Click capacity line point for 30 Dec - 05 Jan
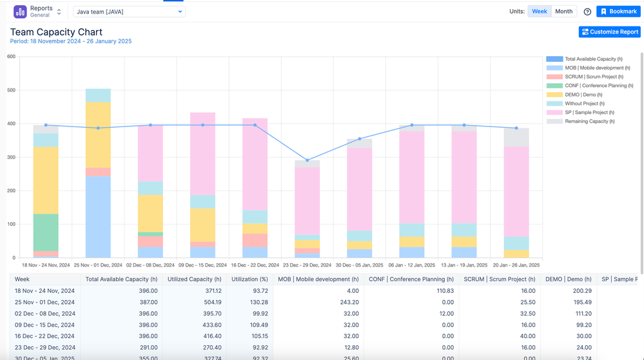Image resolution: width=644 pixels, height=360 pixels. pos(359,139)
